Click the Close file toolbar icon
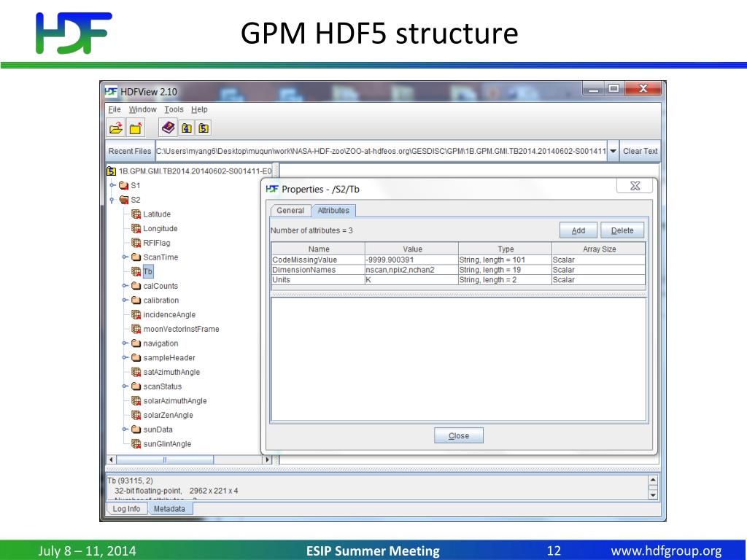The height and width of the screenshot is (560, 747). coord(136,128)
